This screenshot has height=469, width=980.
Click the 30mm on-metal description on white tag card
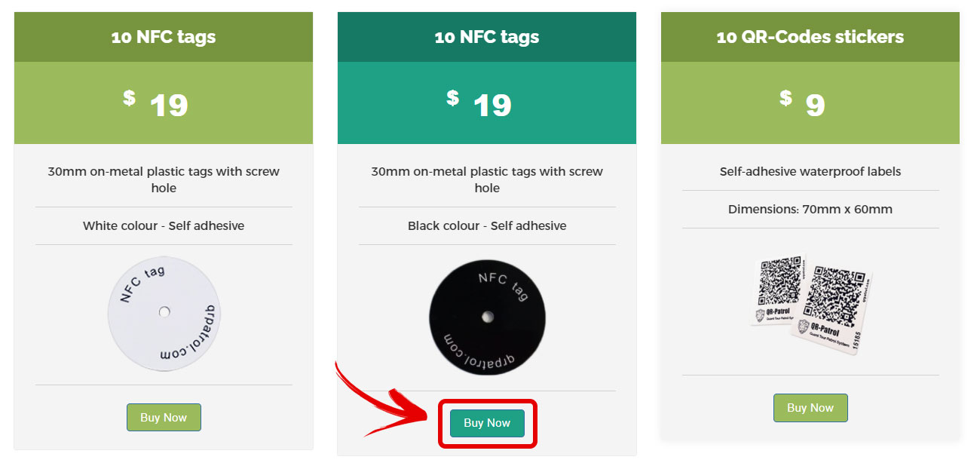[164, 179]
